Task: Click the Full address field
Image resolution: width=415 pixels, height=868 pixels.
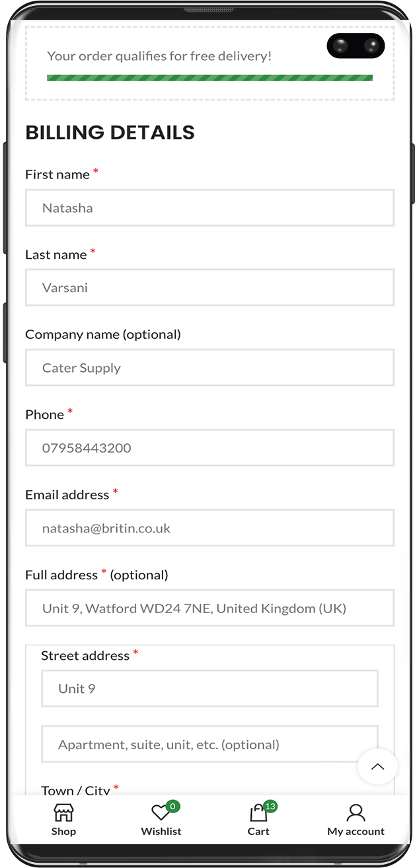Action: (x=209, y=608)
